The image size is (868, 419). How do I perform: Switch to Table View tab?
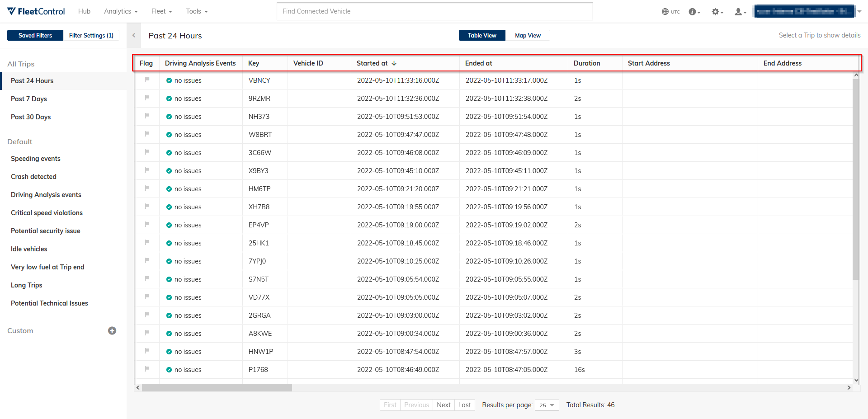coord(482,35)
